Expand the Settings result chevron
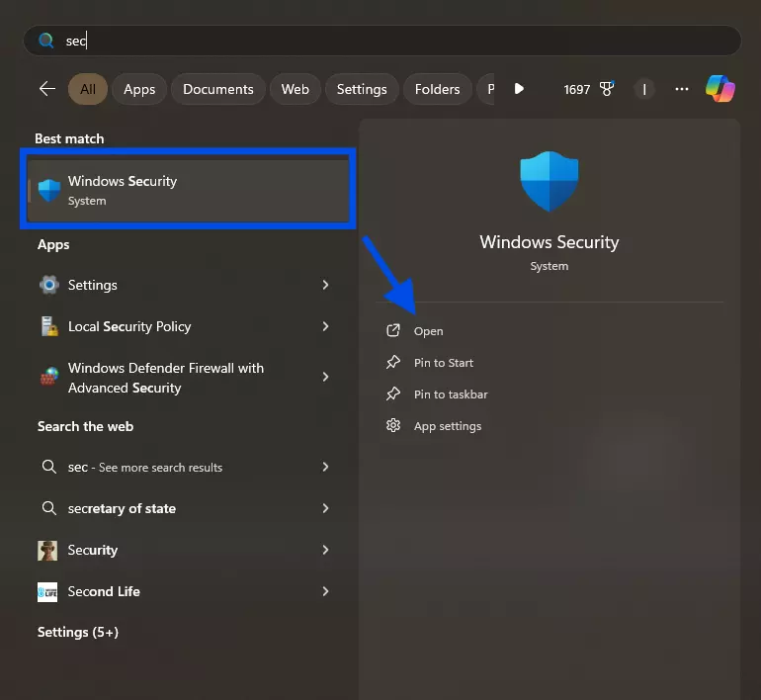761x700 pixels. click(325, 285)
